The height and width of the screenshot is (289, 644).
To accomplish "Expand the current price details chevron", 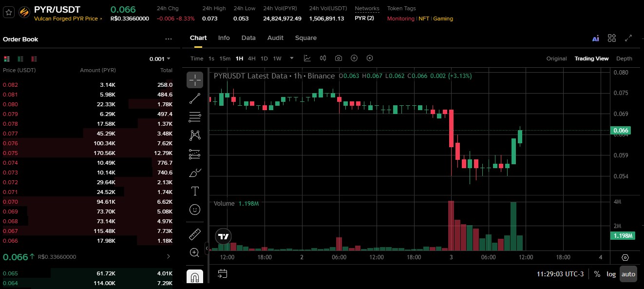I will pos(169,256).
